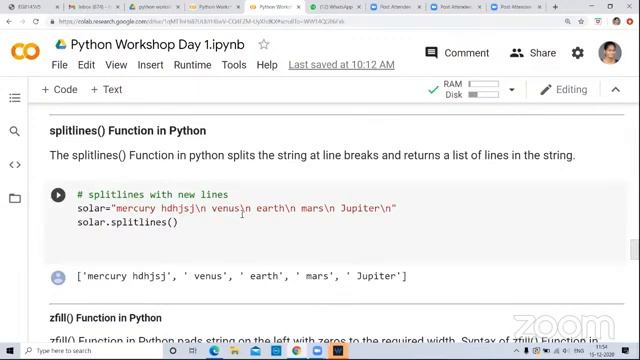The width and height of the screenshot is (640, 360).
Task: Bookmark this page with the star icon
Action: click(581, 22)
